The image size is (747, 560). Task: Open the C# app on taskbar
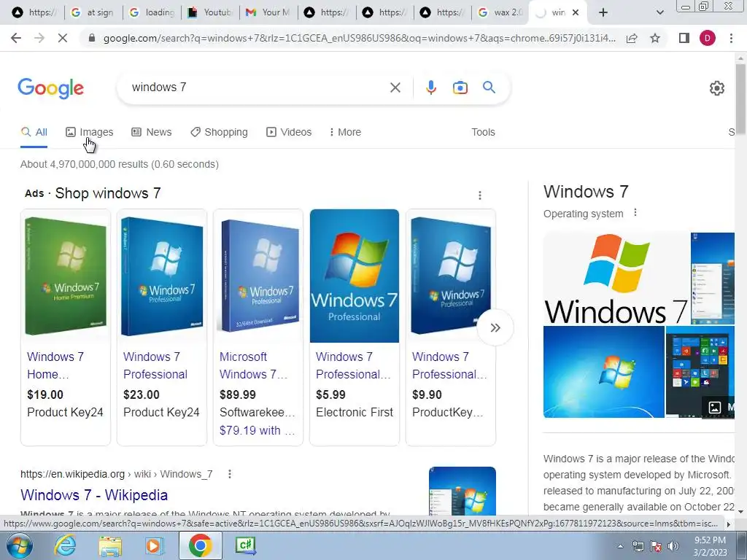pos(246,545)
